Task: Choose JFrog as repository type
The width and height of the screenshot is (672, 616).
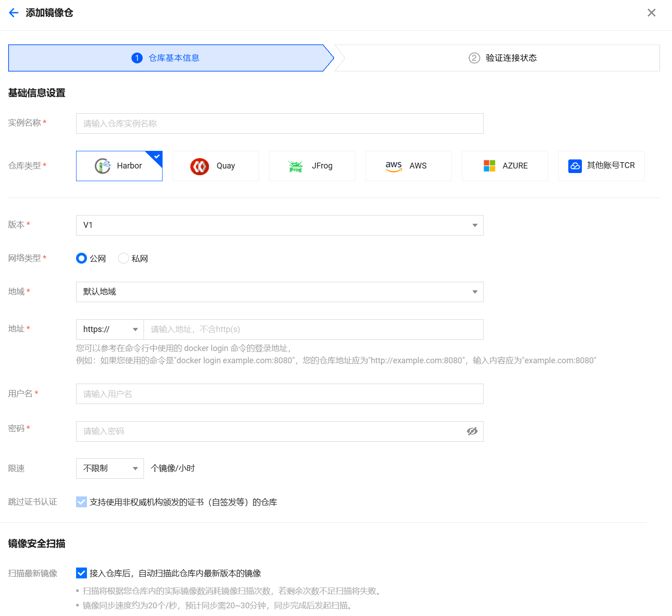Action: 312,166
